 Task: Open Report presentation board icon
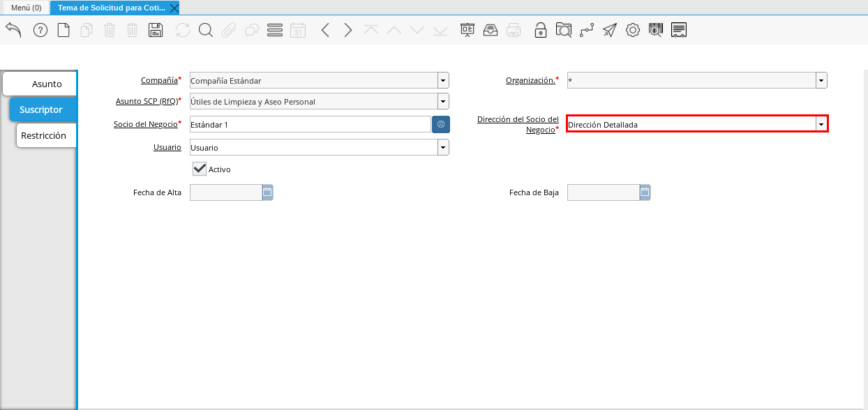[467, 30]
